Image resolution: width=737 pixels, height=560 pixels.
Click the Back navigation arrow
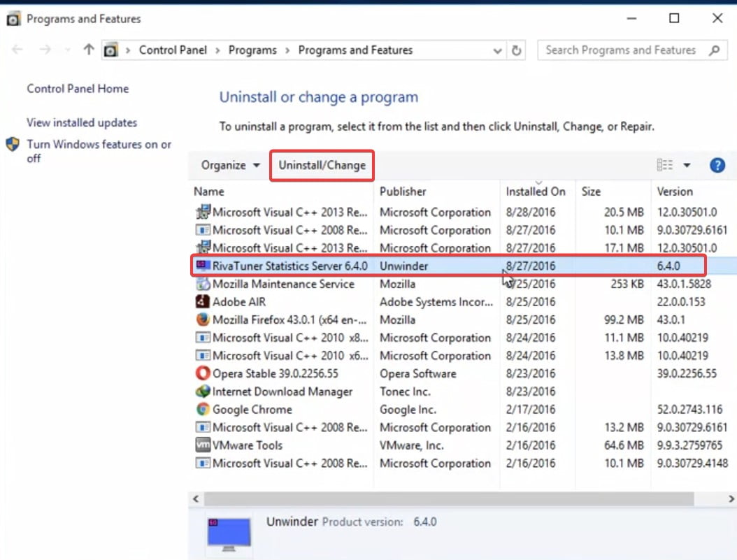point(17,50)
